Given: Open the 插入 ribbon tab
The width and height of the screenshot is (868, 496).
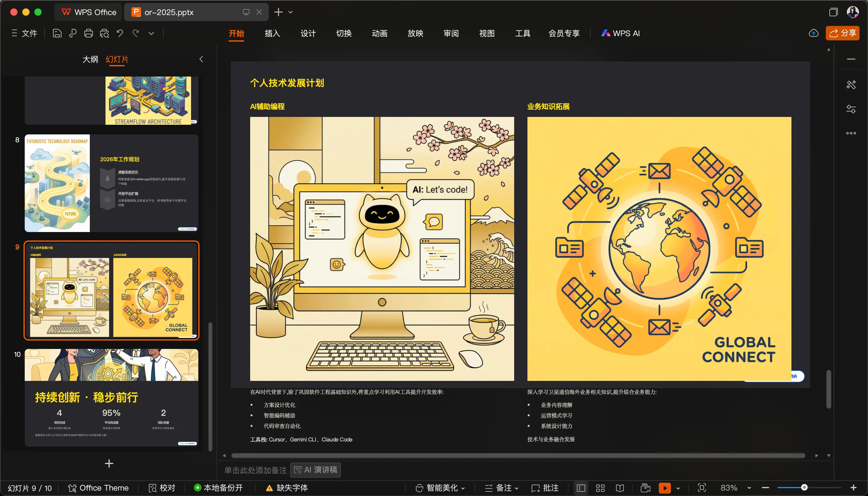Looking at the screenshot, I should coord(272,33).
